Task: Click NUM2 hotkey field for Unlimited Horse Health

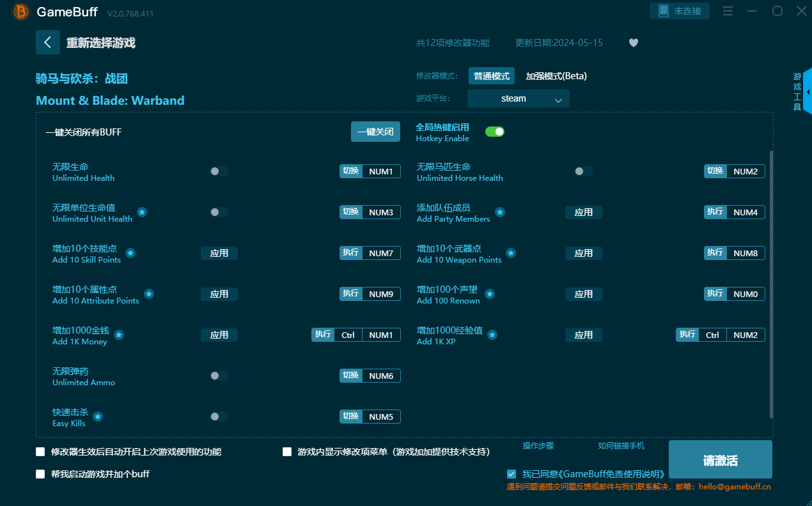Action: (746, 171)
